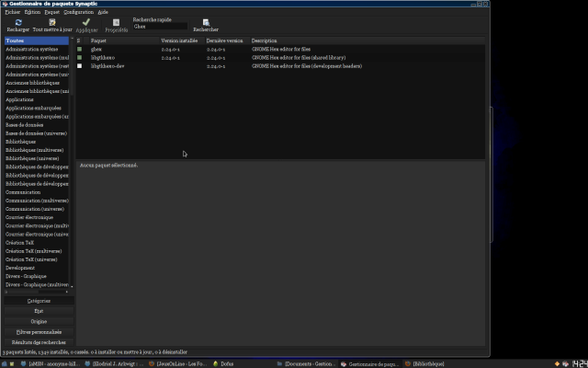This screenshot has height=368, width=588.
Task: Open the Fichier menu
Action: 12,12
